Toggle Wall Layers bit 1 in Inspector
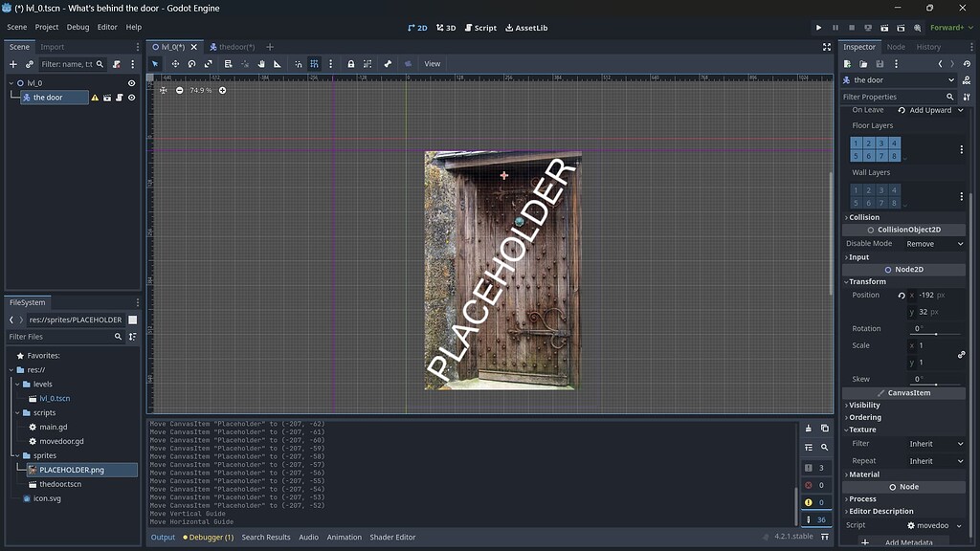The height and width of the screenshot is (551, 980). click(x=855, y=189)
